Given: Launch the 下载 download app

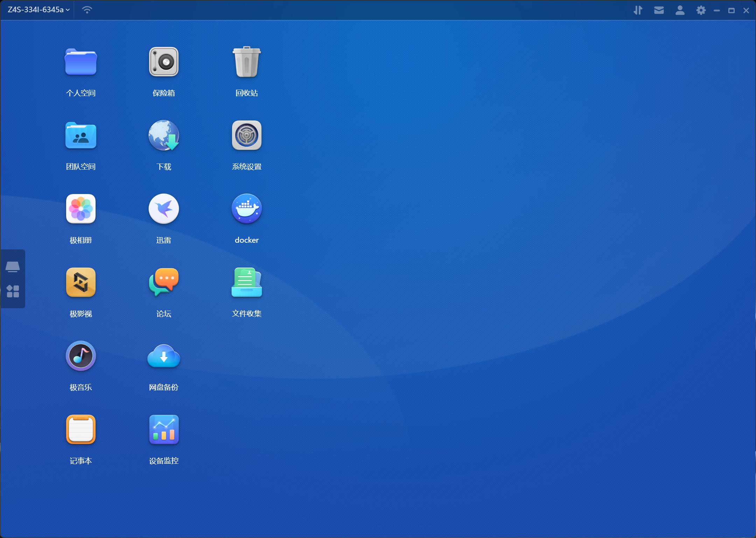Looking at the screenshot, I should 163,136.
